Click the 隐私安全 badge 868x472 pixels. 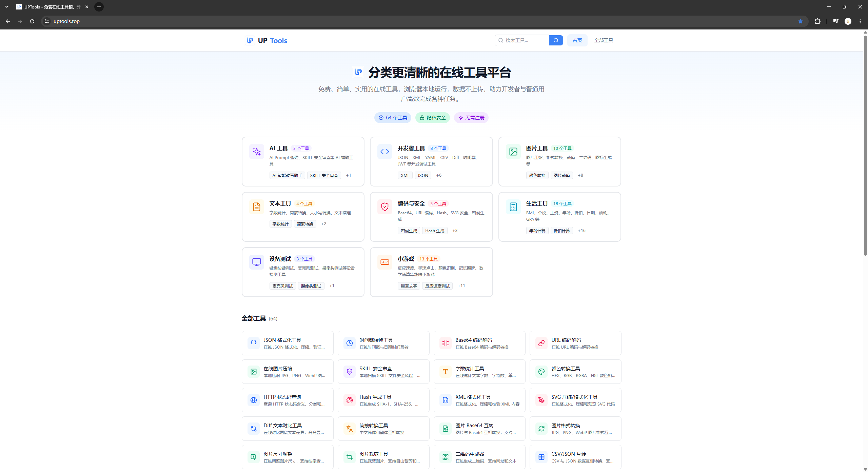point(433,118)
